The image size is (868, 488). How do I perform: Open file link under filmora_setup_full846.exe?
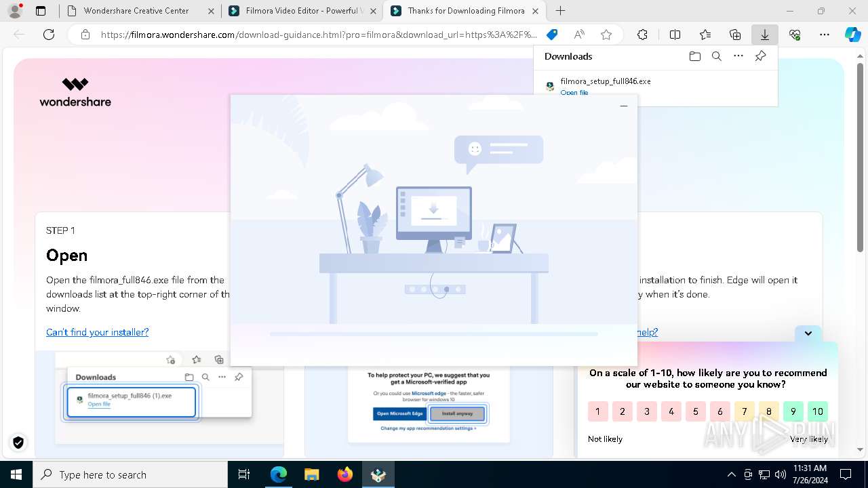coord(574,92)
